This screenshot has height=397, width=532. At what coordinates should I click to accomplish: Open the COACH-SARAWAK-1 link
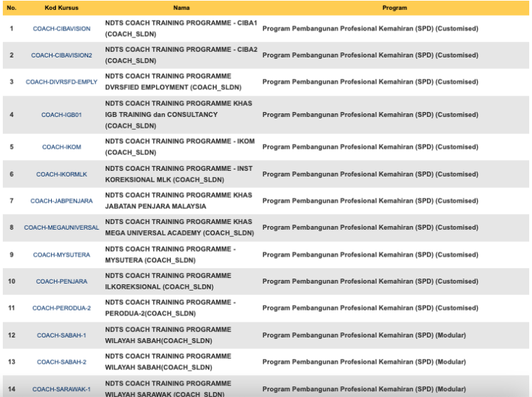[62, 388]
